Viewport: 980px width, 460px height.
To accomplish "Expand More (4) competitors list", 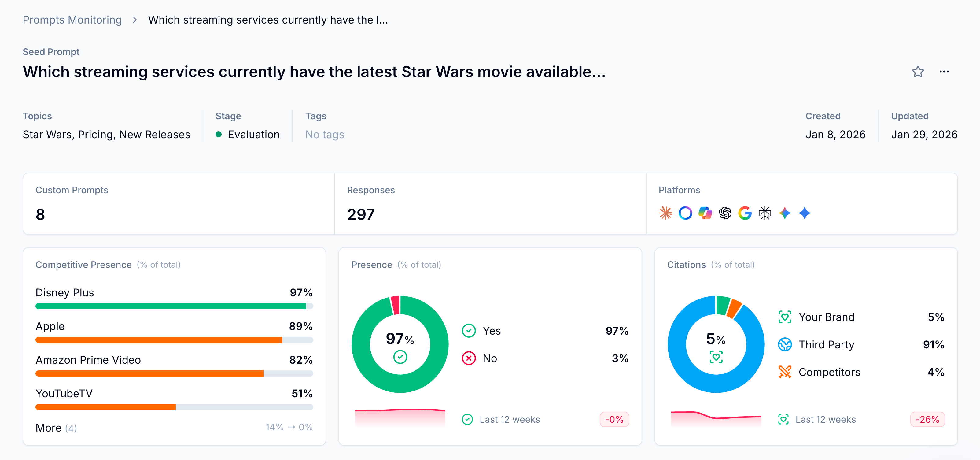I will coord(56,428).
